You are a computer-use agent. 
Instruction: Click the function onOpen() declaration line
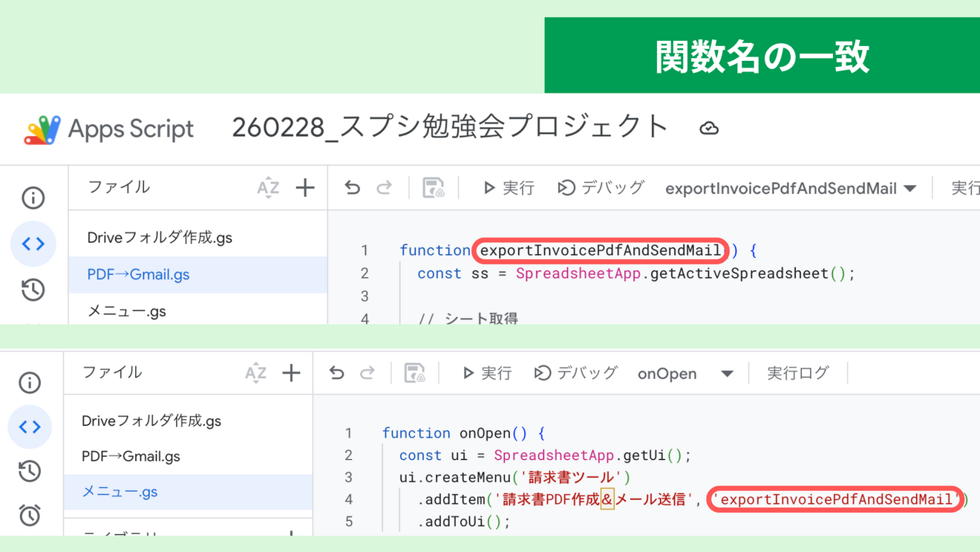(464, 433)
